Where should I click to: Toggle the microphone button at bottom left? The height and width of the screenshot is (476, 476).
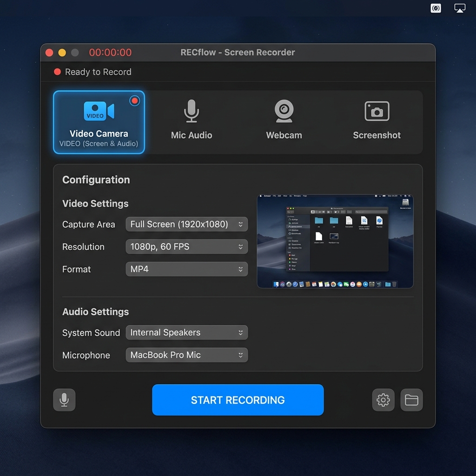(64, 400)
